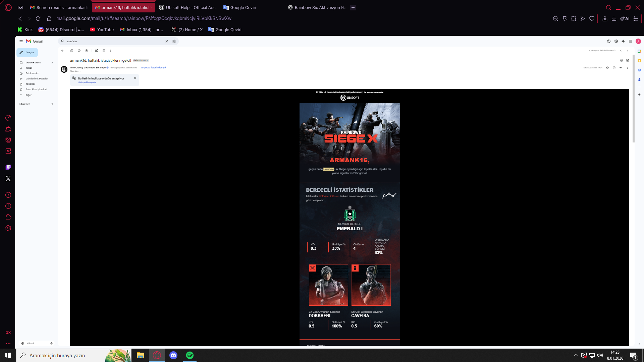Open Gmail settings gear
This screenshot has width=644, height=362.
tap(616, 41)
